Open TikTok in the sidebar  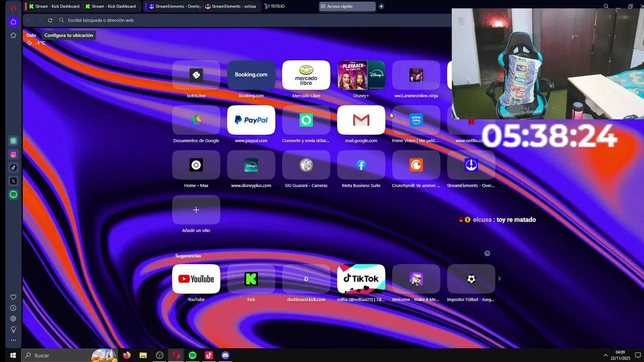click(14, 167)
